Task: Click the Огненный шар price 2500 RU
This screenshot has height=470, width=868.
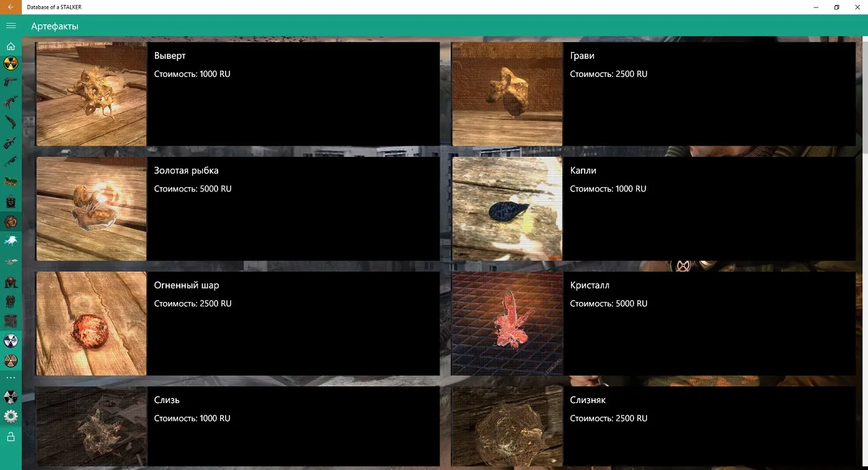Action: [193, 303]
